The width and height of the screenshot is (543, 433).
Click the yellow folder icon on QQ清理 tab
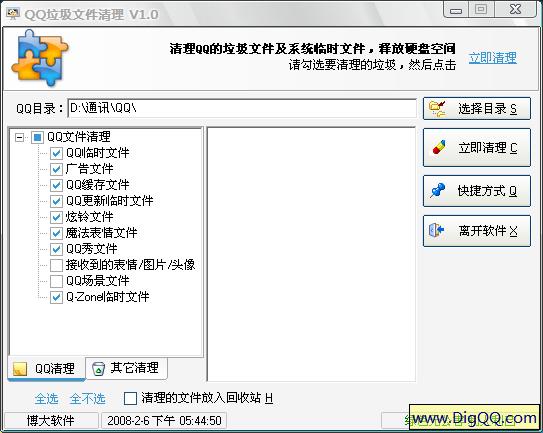tap(20, 369)
